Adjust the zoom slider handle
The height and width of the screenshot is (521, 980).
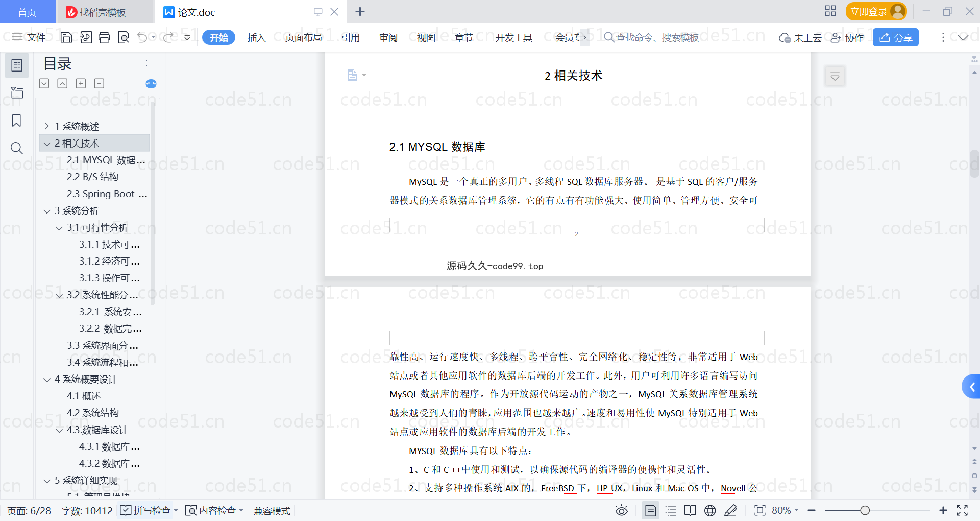point(865,510)
